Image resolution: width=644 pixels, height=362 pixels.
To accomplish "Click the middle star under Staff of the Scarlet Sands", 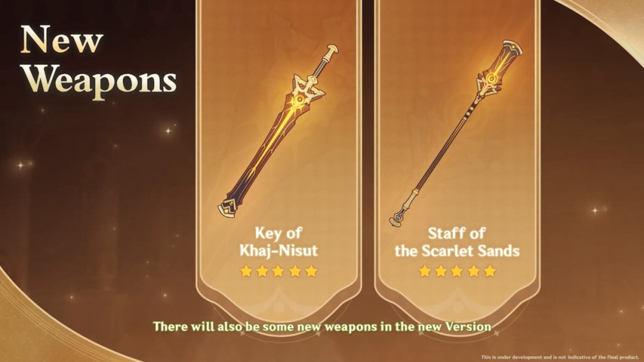I will coord(457,271).
